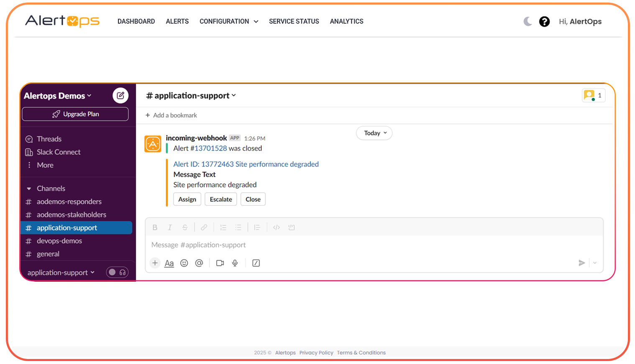View channel members icon

coord(594,95)
